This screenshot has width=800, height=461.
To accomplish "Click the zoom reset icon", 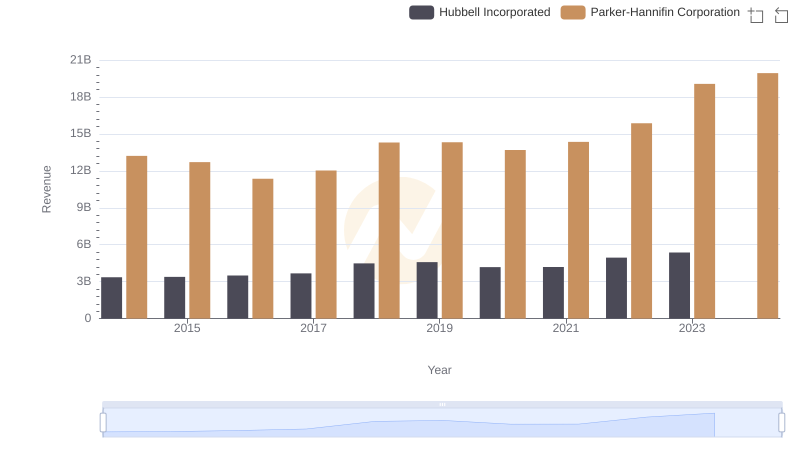I will (781, 15).
